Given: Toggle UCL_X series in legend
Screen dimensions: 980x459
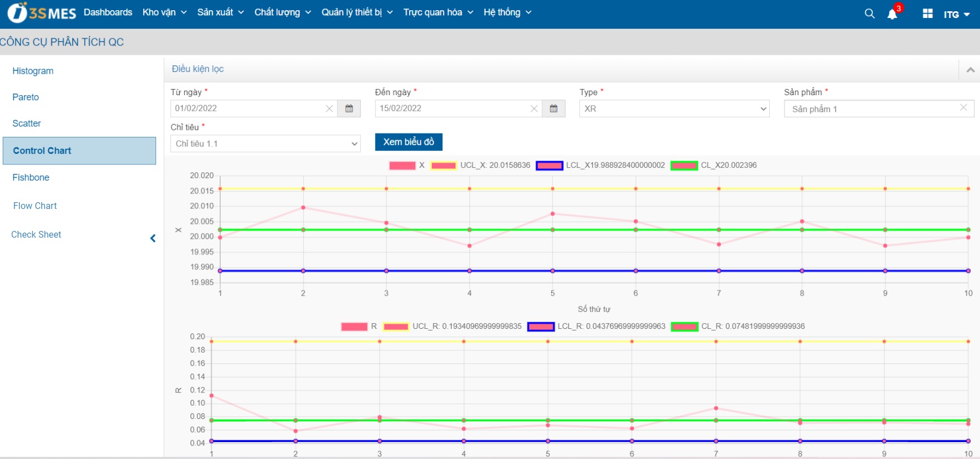Looking at the screenshot, I should tap(444, 166).
